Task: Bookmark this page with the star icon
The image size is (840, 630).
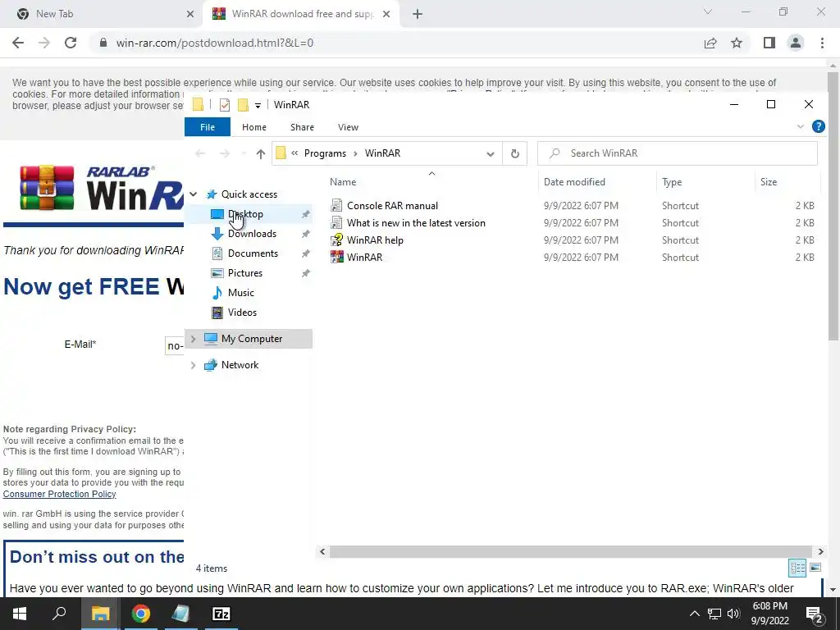Action: [737, 43]
